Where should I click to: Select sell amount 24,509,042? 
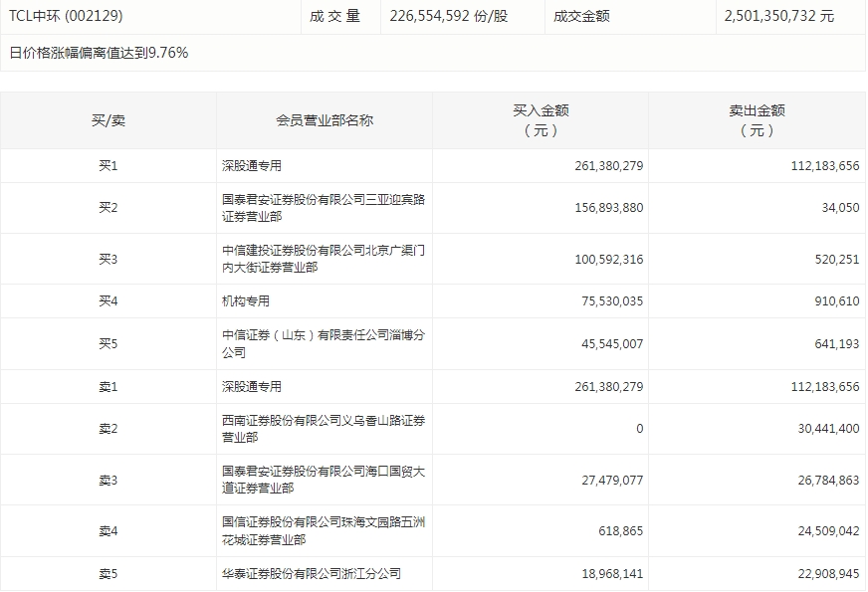pyautogui.click(x=828, y=530)
